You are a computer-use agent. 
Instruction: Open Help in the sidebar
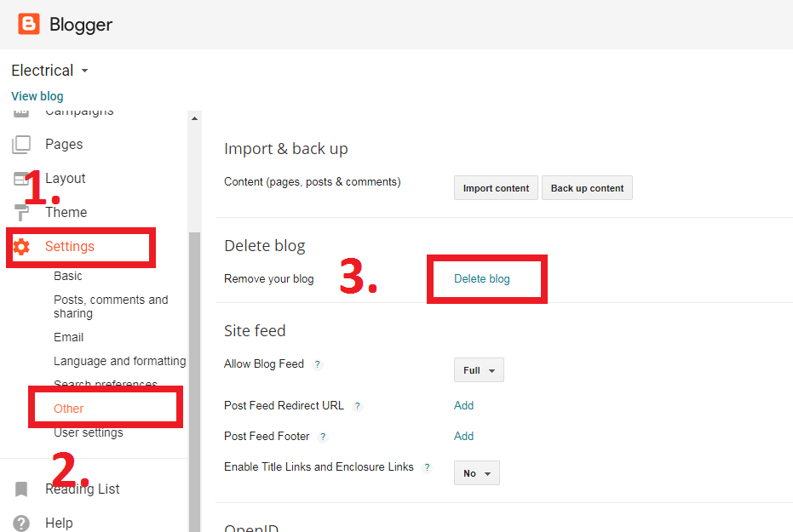[x=59, y=523]
